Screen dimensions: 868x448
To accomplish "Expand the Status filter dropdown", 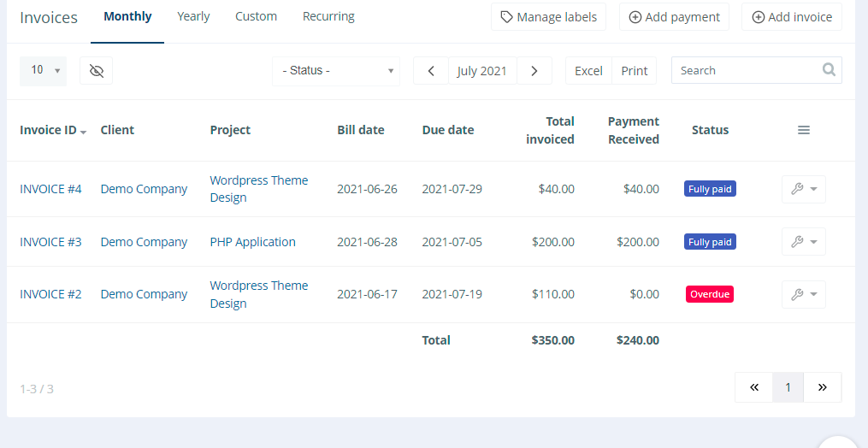I will [x=336, y=71].
